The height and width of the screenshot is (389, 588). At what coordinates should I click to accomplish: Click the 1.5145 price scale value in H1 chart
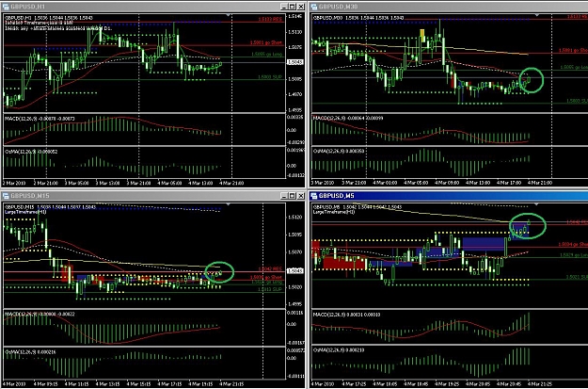click(x=295, y=17)
